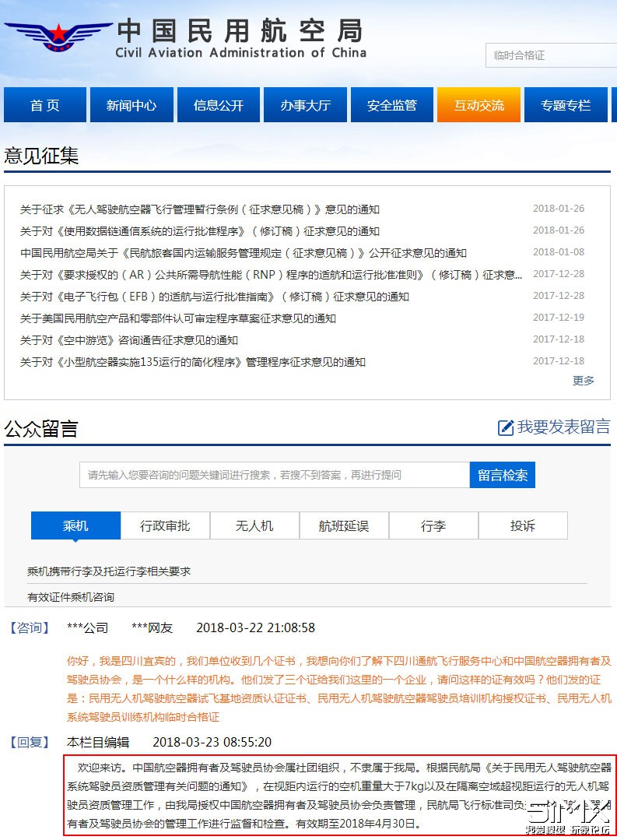The height and width of the screenshot is (840, 617).
Task: Focus the message keyword search field
Action: click(x=275, y=475)
